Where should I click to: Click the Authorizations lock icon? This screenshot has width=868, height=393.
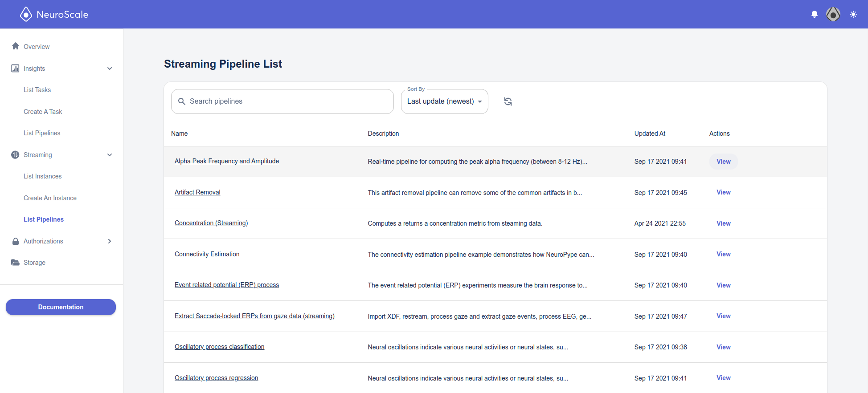[x=16, y=241]
